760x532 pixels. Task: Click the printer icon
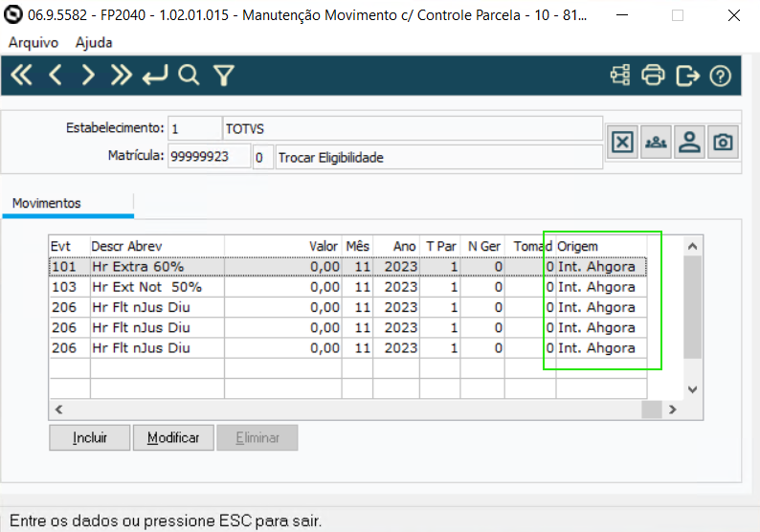(x=653, y=75)
